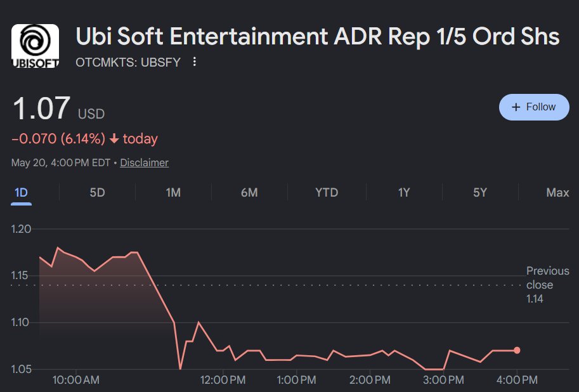Screen dimensions: 579x392
Task: Click the May 20, 4:00 PM EDT timestamp
Action: click(61, 162)
